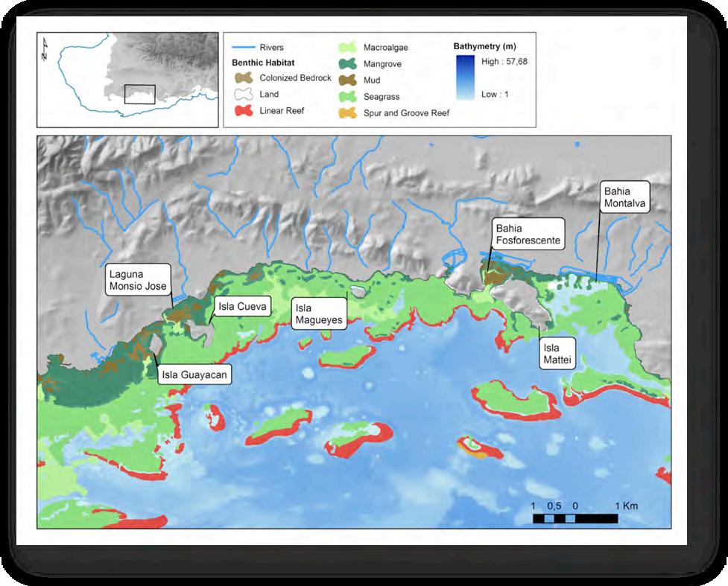Click the Spur and Groove Reef text
The image size is (728, 586).
[406, 113]
